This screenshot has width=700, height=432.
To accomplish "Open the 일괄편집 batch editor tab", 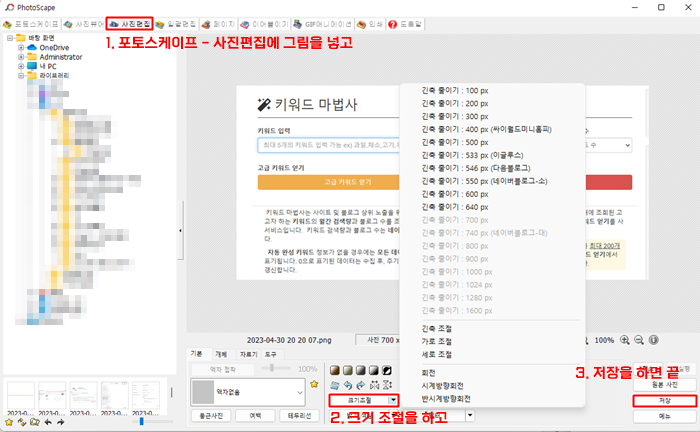I will (x=176, y=24).
